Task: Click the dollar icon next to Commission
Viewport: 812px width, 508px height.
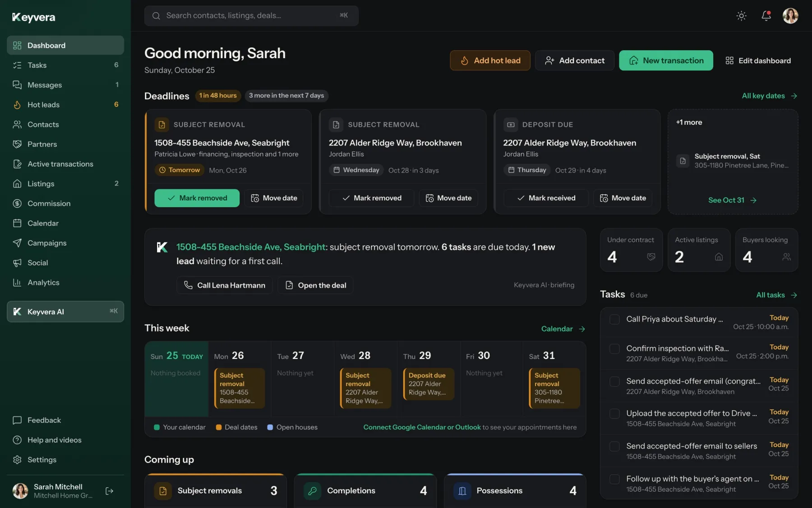Action: 17,204
